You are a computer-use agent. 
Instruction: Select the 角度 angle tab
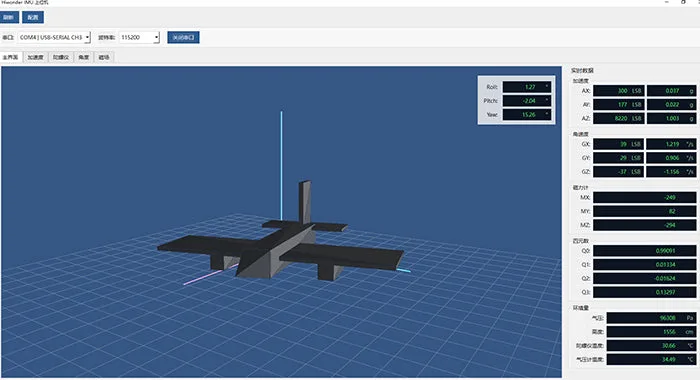pyautogui.click(x=83, y=57)
